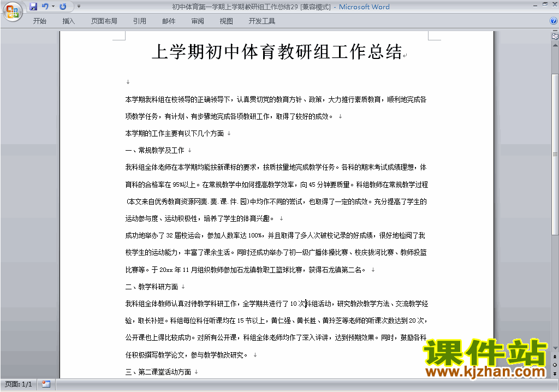Click the heading 一、常规教学及工作

154,151
